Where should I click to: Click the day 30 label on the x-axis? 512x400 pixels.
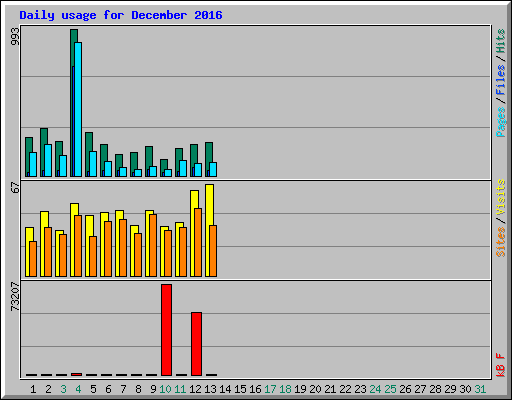pyautogui.click(x=465, y=389)
